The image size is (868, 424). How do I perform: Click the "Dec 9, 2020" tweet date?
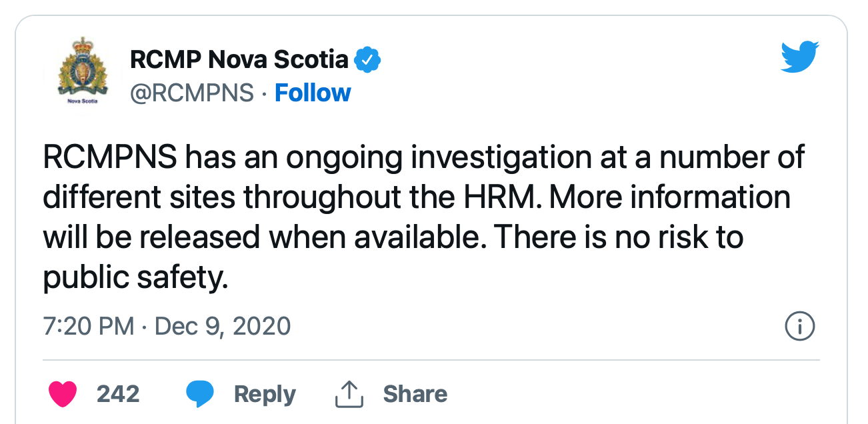point(223,326)
